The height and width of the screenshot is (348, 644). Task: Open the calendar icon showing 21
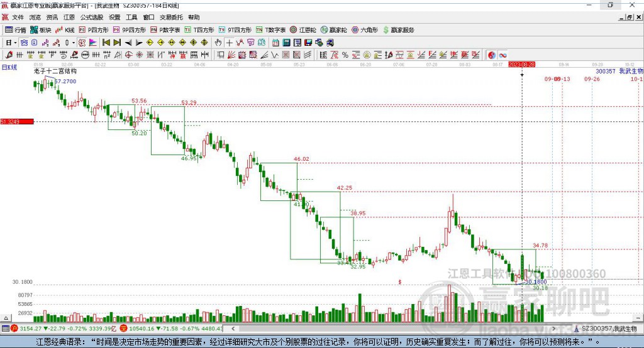coord(275,43)
